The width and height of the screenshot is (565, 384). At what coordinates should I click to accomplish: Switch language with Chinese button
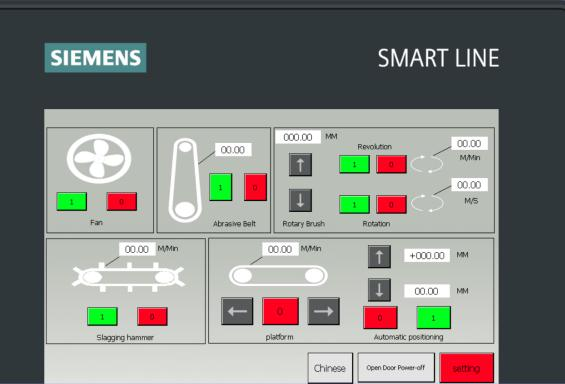[x=330, y=368]
